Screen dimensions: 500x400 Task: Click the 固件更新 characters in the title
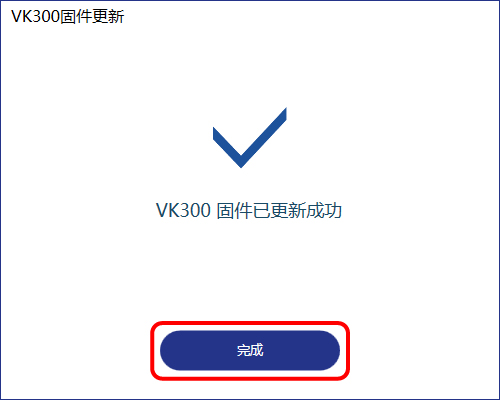click(x=92, y=16)
